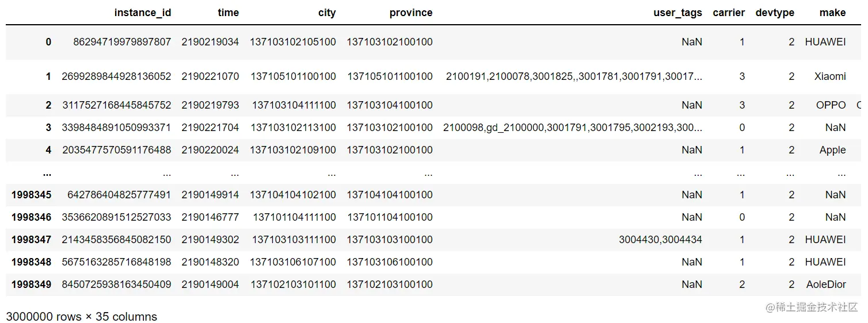Click the city column header
Viewport: 868px width, 323px height.
point(327,13)
